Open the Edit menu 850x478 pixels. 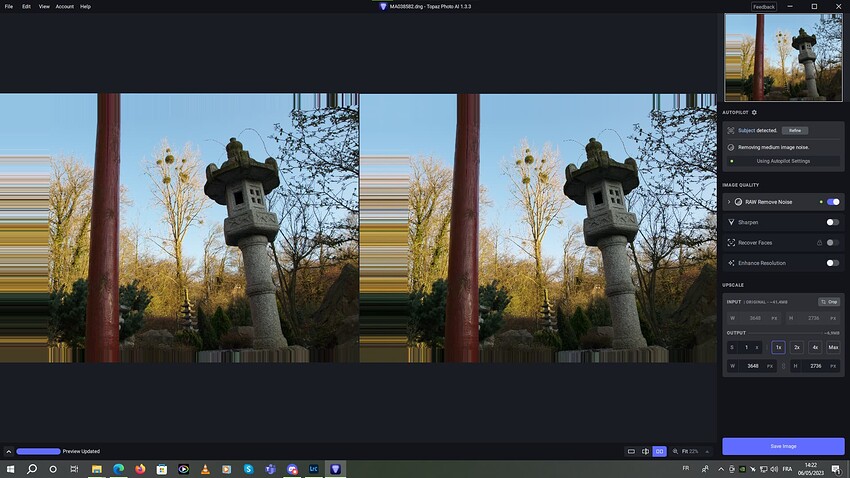point(26,6)
